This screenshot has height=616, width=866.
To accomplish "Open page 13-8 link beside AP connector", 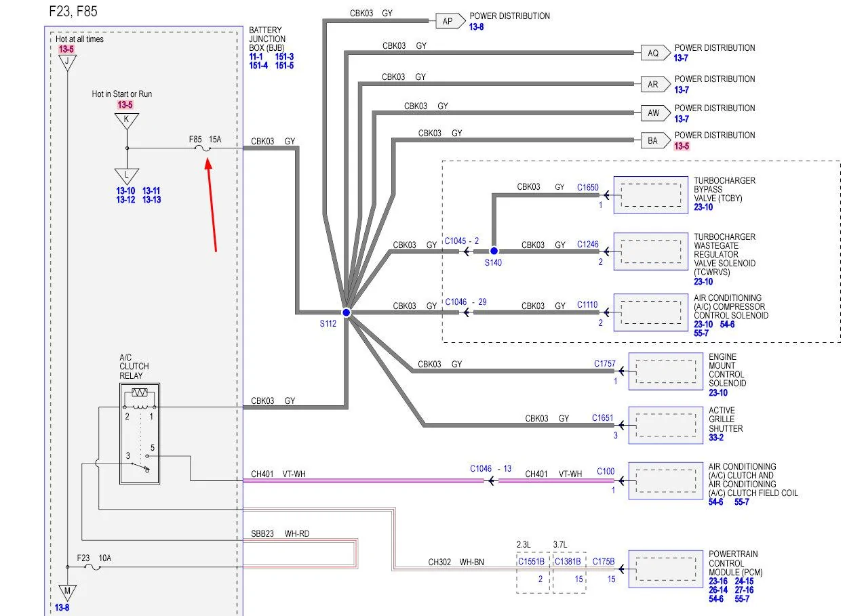I will coord(477,26).
